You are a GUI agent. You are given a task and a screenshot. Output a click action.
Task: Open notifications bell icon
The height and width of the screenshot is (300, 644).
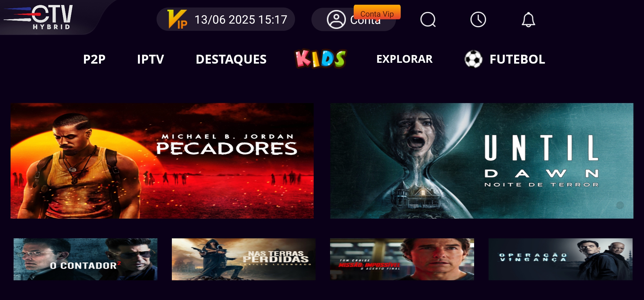pos(528,19)
